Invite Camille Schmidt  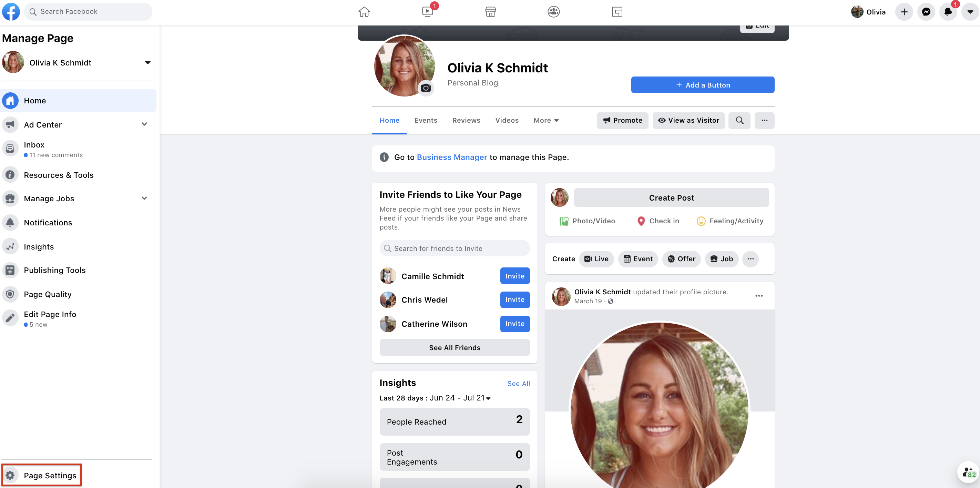pos(515,276)
